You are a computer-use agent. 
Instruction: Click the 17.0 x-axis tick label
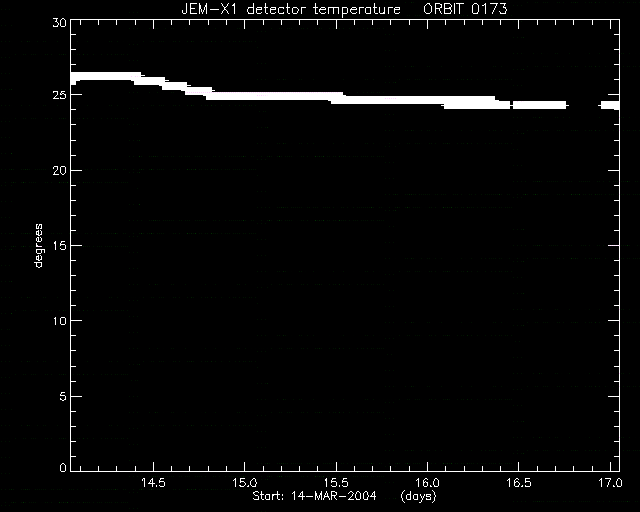610,483
